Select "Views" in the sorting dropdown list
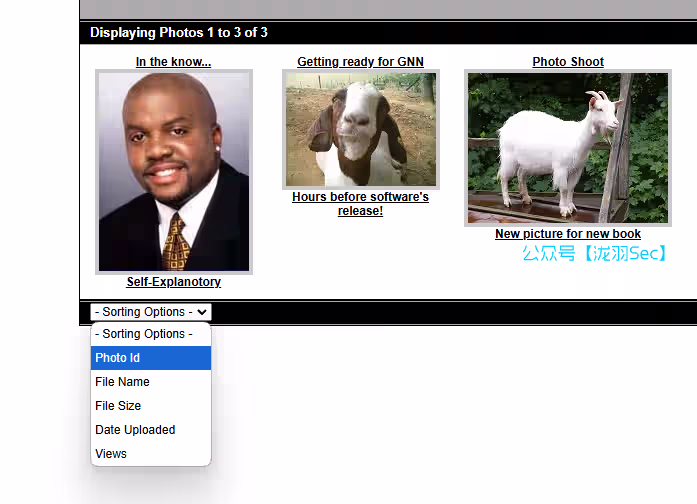 click(150, 454)
